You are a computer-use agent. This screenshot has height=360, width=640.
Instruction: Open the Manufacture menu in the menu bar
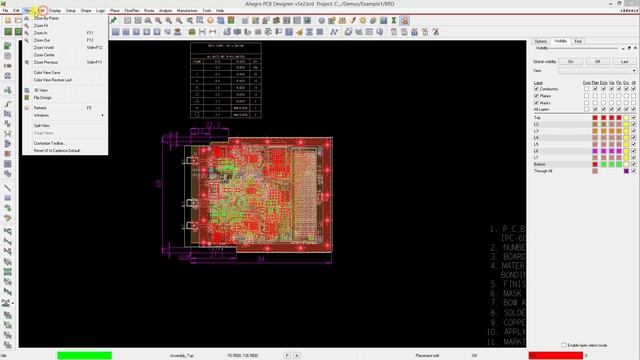point(187,10)
